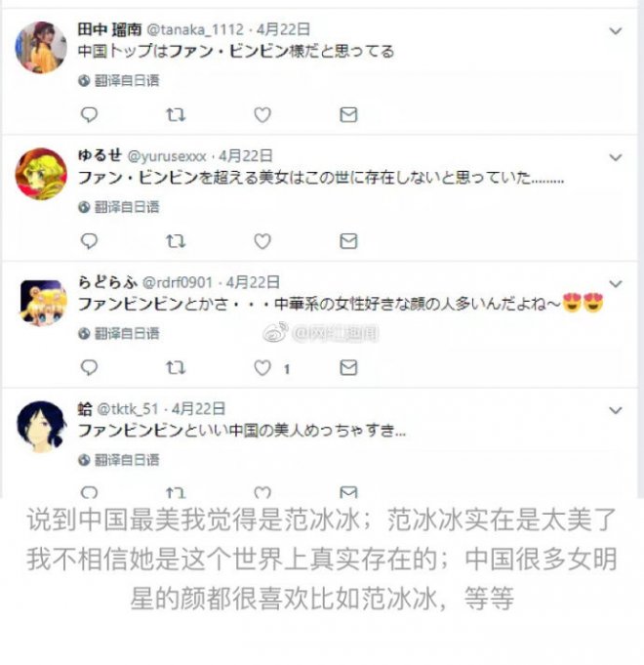This screenshot has height=665, width=644.
Task: Open the dropdown chevron on rdrf0901 tweet
Action: tap(615, 284)
